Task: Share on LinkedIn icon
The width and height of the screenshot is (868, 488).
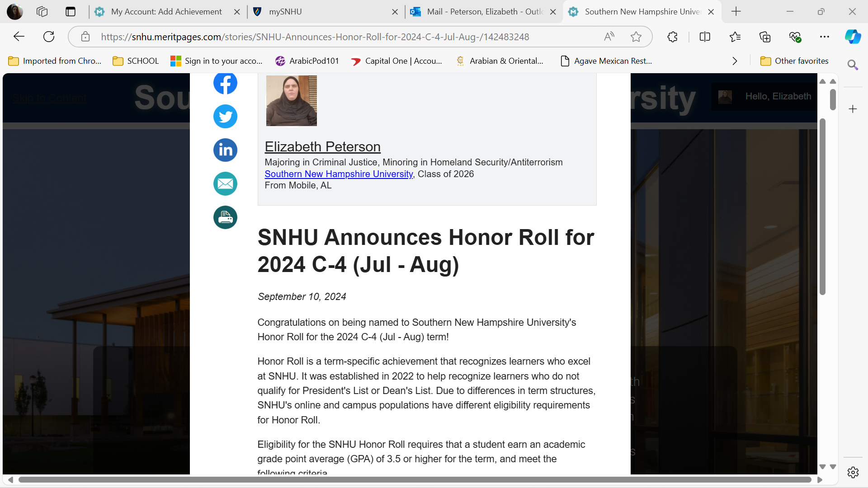Action: 225,150
